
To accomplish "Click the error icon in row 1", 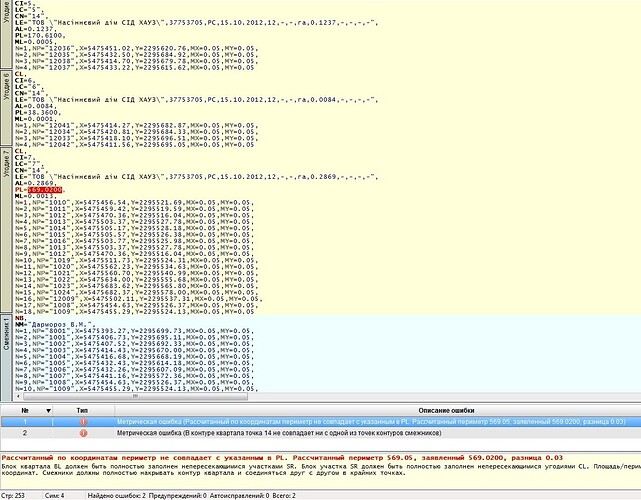I will coord(83,422).
